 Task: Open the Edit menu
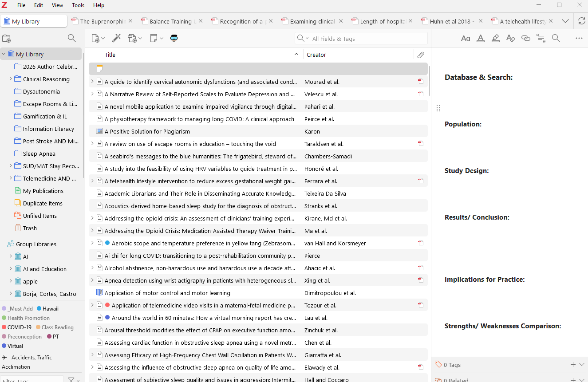pyautogui.click(x=39, y=5)
